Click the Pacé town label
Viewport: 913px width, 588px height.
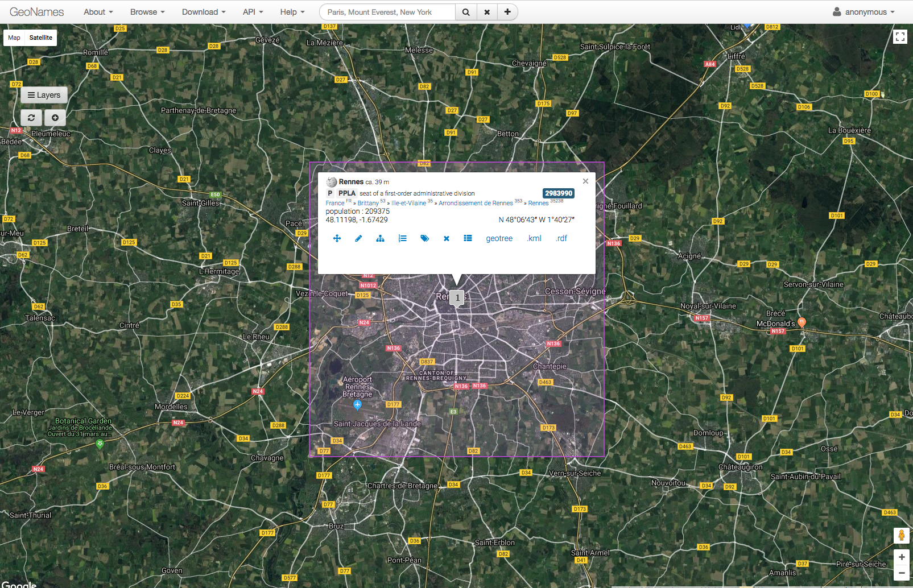[x=294, y=223]
